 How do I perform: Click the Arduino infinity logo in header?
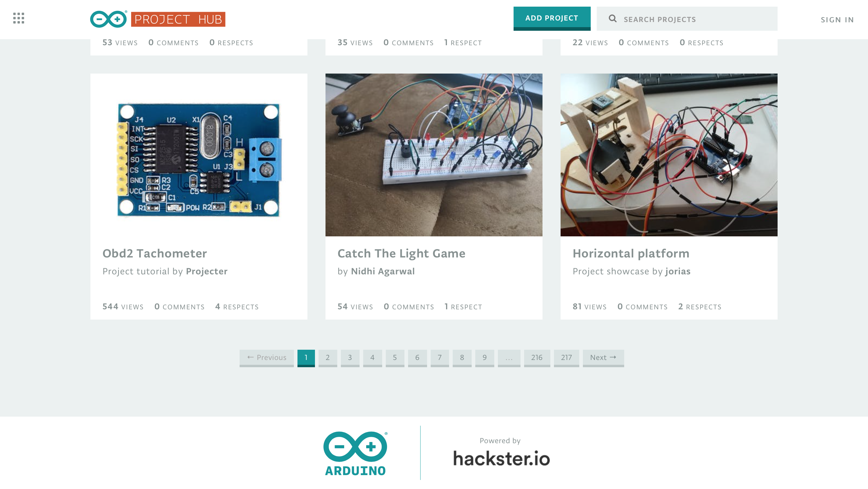click(108, 19)
